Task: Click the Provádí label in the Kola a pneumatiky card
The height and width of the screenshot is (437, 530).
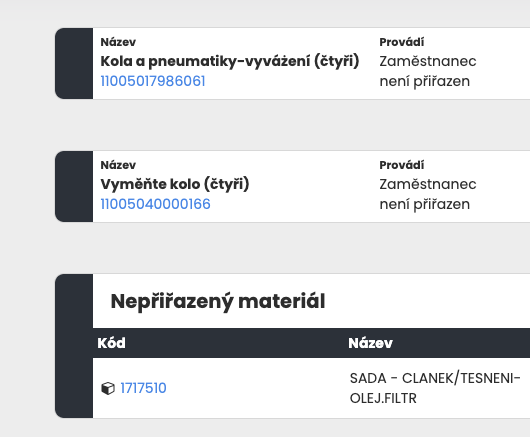Action: tap(402, 42)
